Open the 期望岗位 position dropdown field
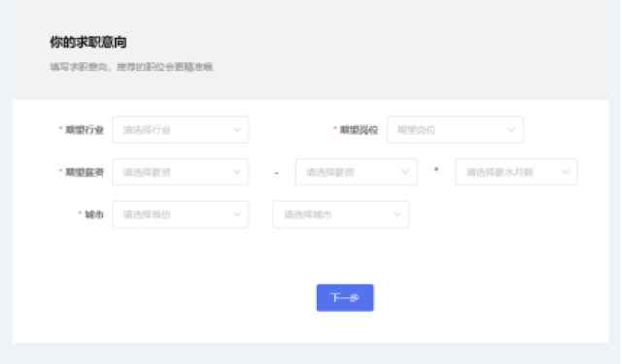 [455, 130]
